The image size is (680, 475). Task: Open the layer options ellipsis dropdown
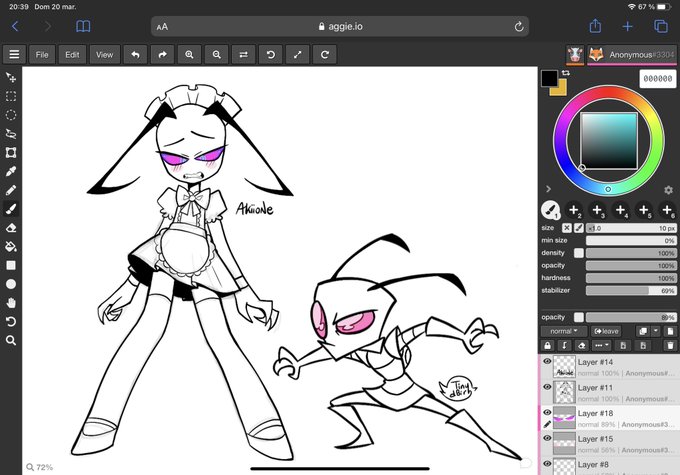[x=602, y=346]
